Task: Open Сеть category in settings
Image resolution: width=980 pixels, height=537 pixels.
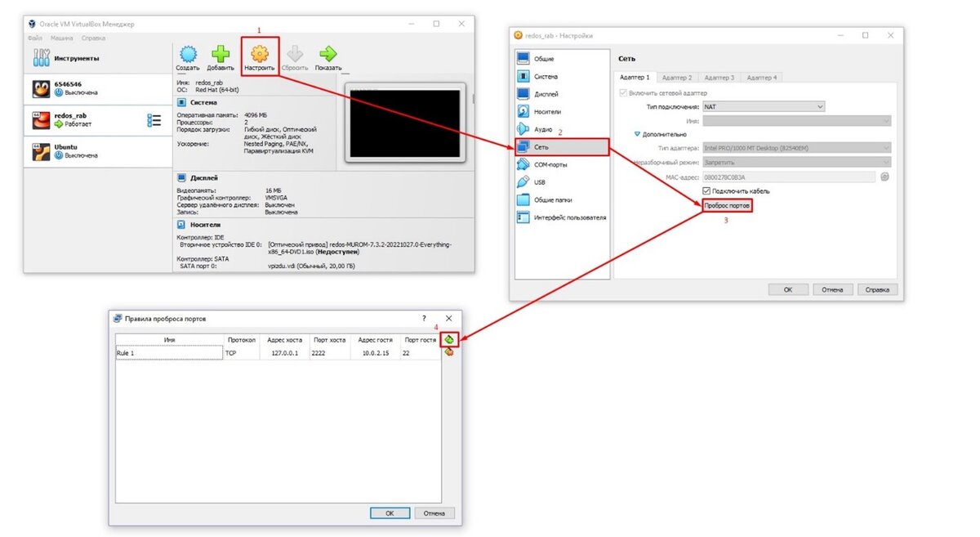Action: (x=561, y=147)
